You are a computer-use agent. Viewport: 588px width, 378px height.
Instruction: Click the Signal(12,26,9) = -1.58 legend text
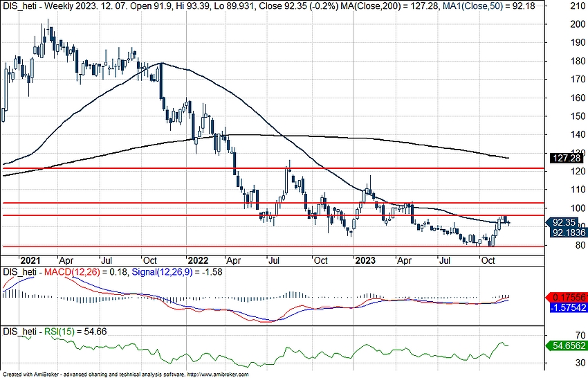coord(177,272)
